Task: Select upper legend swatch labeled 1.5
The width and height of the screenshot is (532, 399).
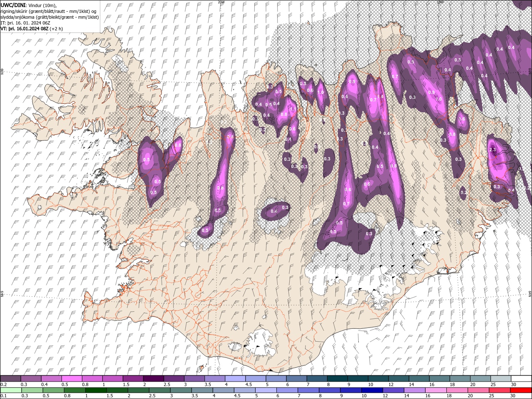Action: (133, 379)
